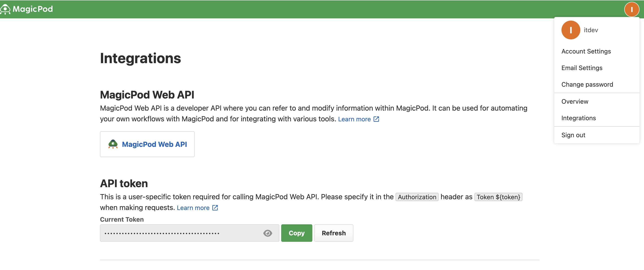
Task: Click the Token ${token} code label
Action: [x=498, y=197]
